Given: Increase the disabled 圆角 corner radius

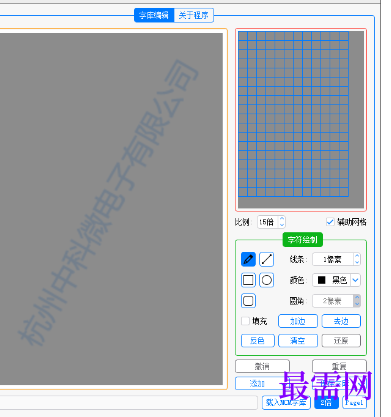Looking at the screenshot, I should tap(357, 298).
